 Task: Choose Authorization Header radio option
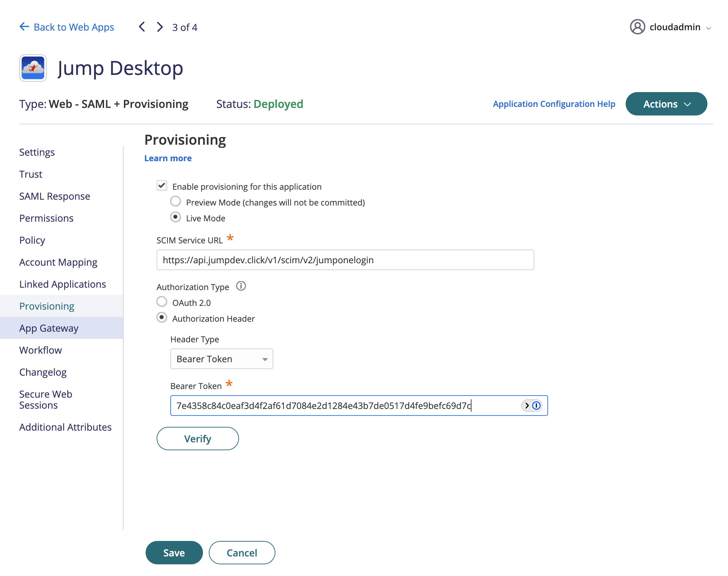[x=162, y=318]
